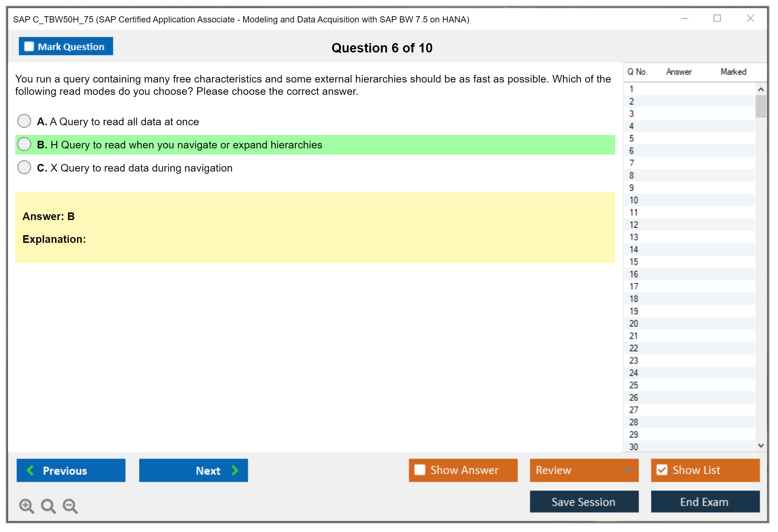Viewport: 778px width, 532px height.
Task: Click the Save Session button
Action: click(584, 502)
